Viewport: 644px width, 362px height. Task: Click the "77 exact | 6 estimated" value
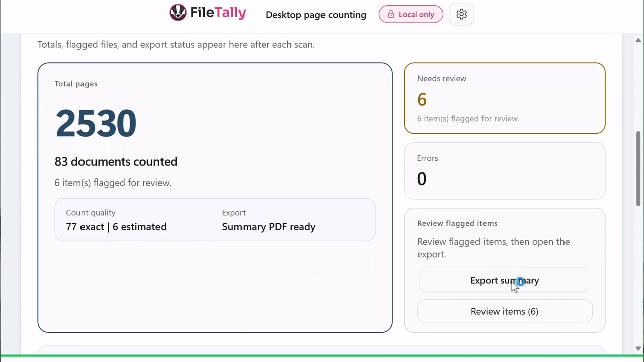pos(116,227)
